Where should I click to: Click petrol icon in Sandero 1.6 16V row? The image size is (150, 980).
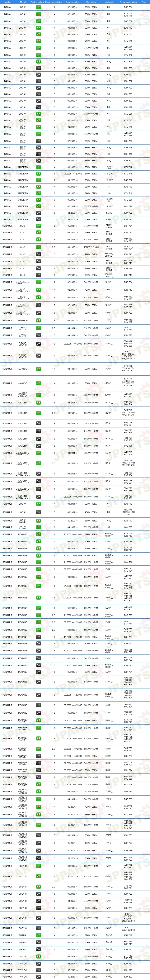coord(38,206)
